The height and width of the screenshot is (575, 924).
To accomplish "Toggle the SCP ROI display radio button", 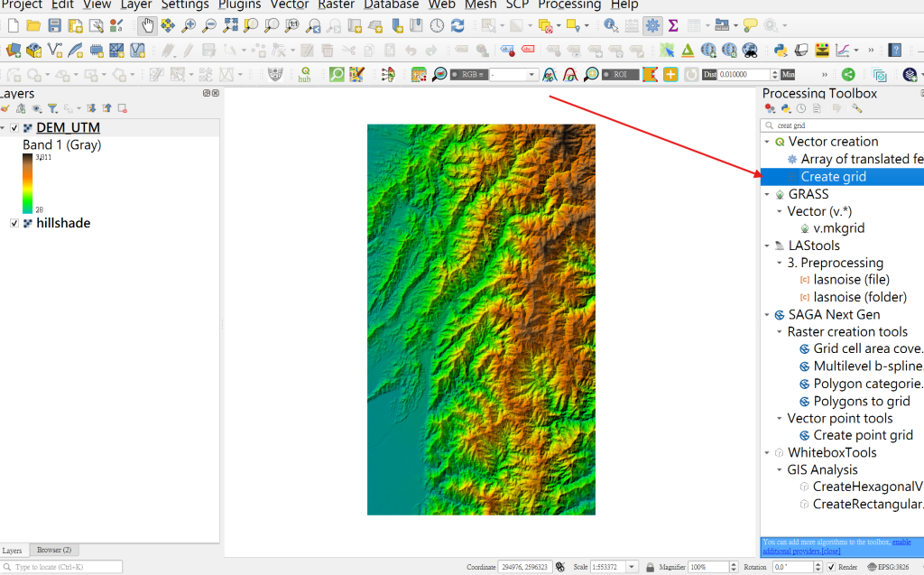I will pos(605,75).
